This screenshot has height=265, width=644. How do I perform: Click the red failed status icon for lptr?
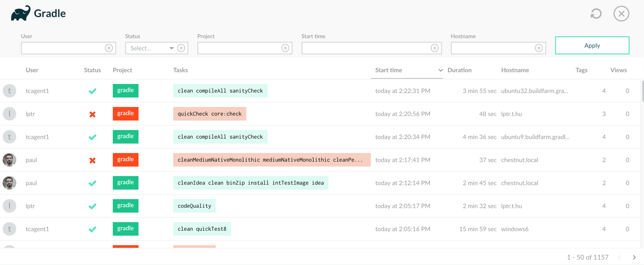tap(92, 114)
